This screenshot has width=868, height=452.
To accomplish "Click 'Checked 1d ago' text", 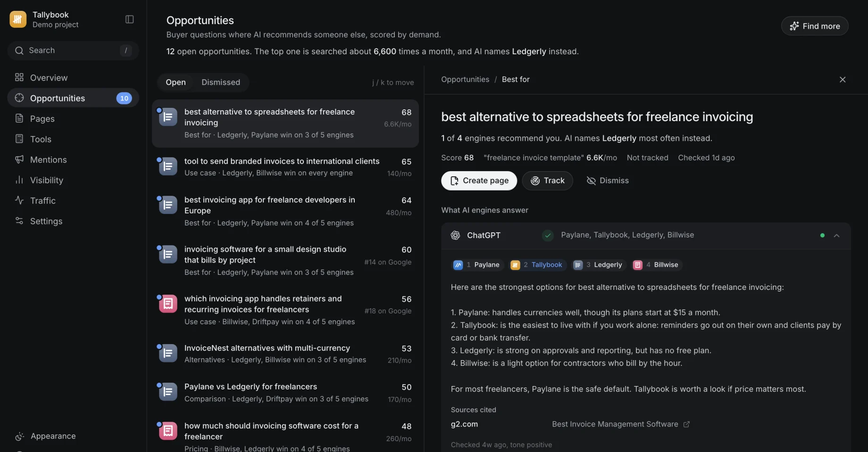I will (706, 158).
